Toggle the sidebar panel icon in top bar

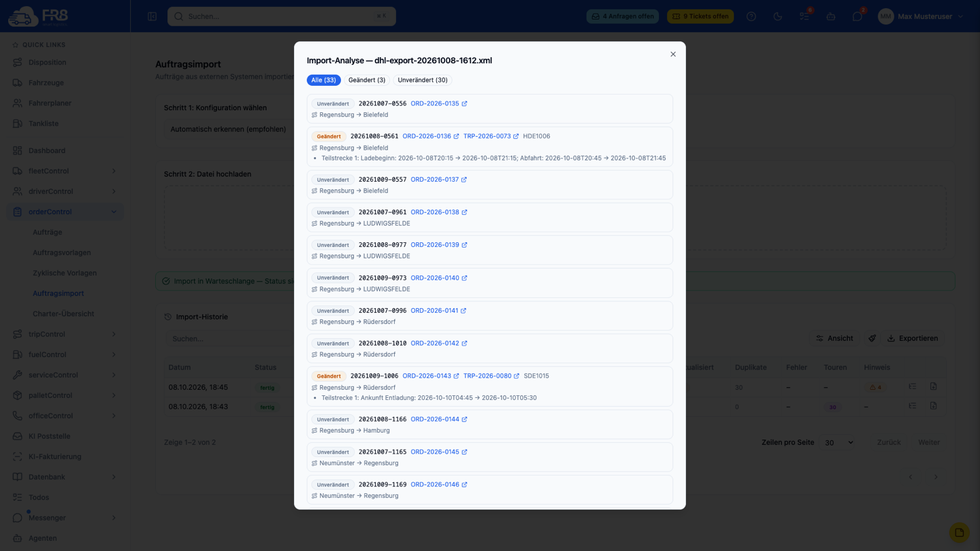(x=152, y=16)
